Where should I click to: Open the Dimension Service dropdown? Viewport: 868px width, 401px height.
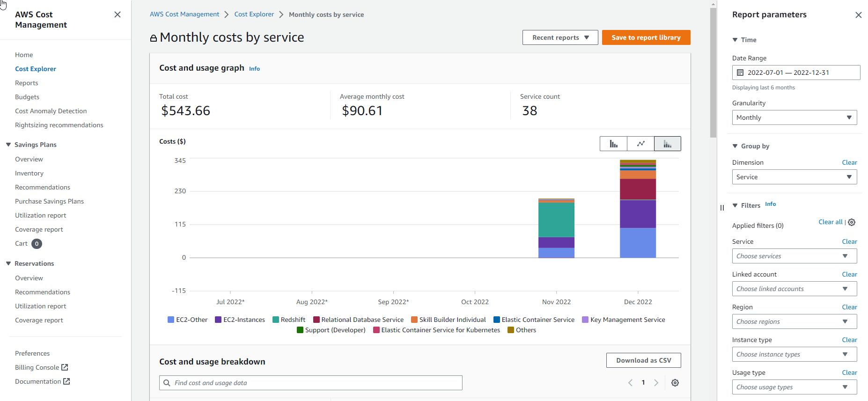794,177
